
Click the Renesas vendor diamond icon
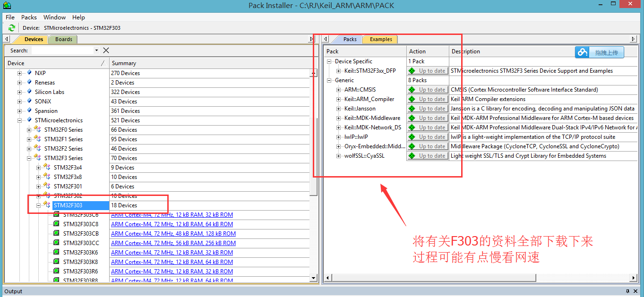click(x=29, y=82)
